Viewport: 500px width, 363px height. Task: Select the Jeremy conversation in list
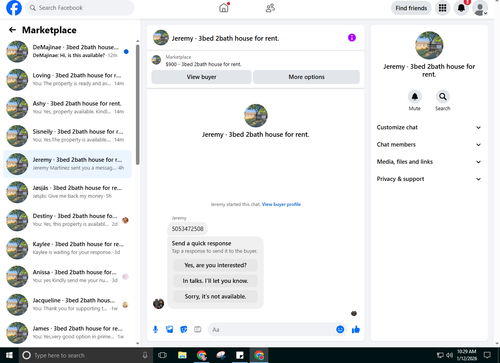click(x=67, y=164)
